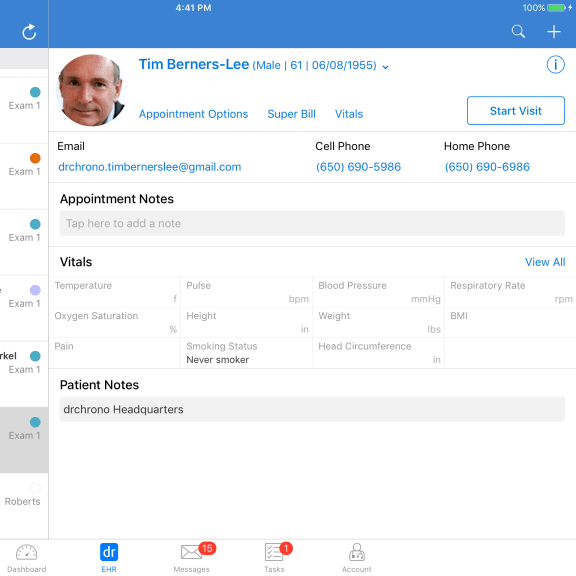Select the Roberts appointment row
The height and width of the screenshot is (576, 576).
pos(24,506)
